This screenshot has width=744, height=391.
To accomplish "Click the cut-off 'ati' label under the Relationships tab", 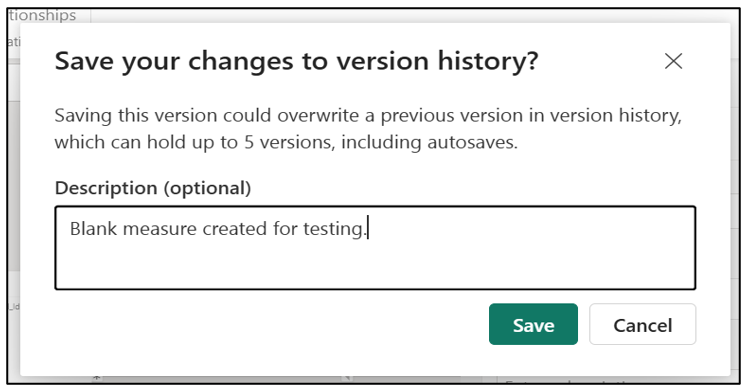I will (x=14, y=42).
